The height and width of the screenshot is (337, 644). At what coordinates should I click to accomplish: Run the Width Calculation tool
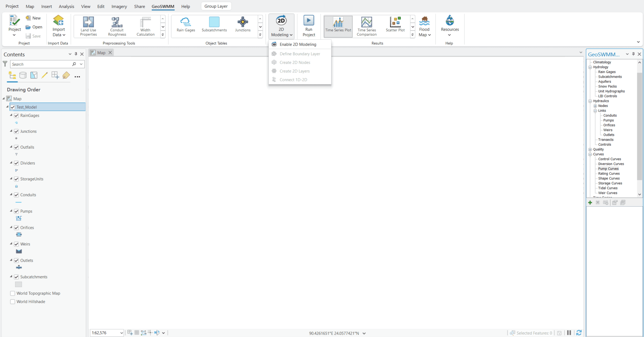[145, 26]
